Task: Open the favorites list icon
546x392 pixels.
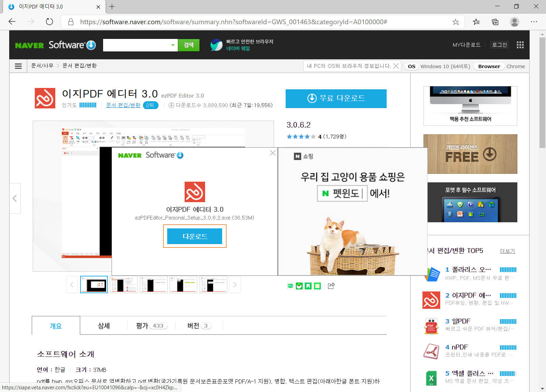Action: pos(476,22)
